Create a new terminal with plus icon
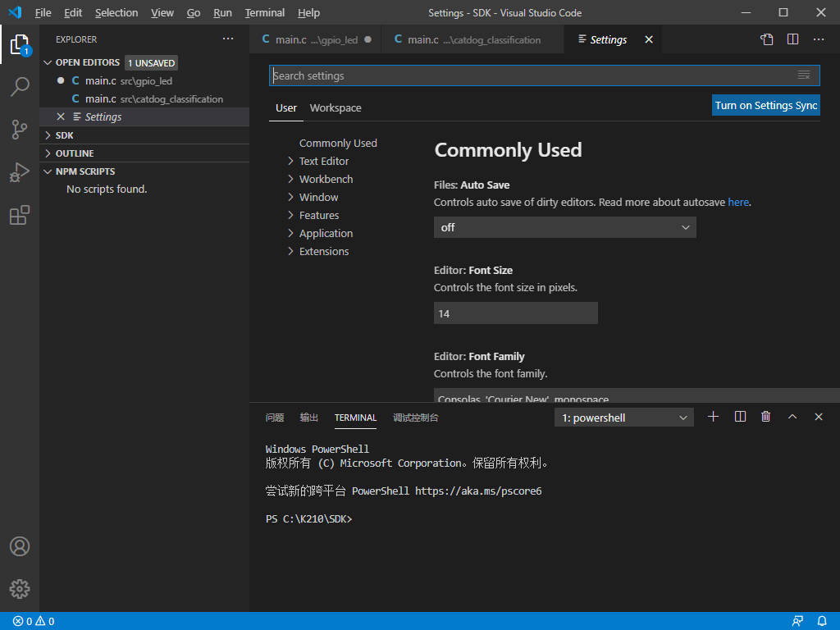The height and width of the screenshot is (630, 840). (713, 417)
